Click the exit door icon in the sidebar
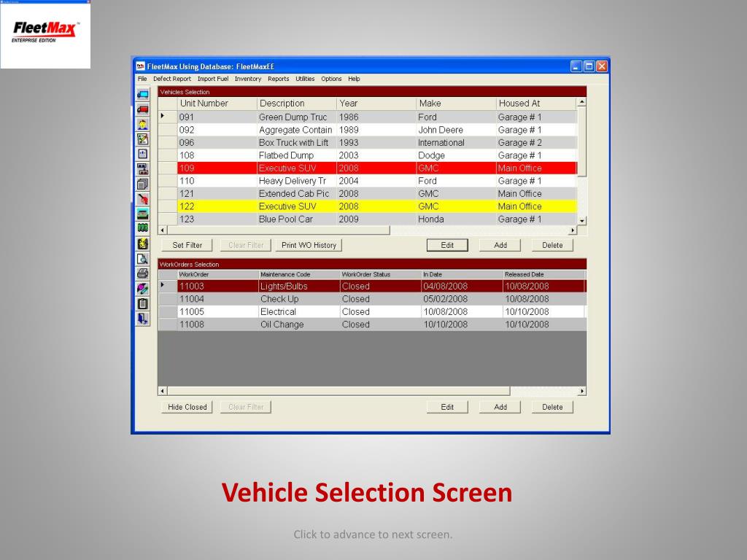Image resolution: width=747 pixels, height=560 pixels. click(x=142, y=319)
